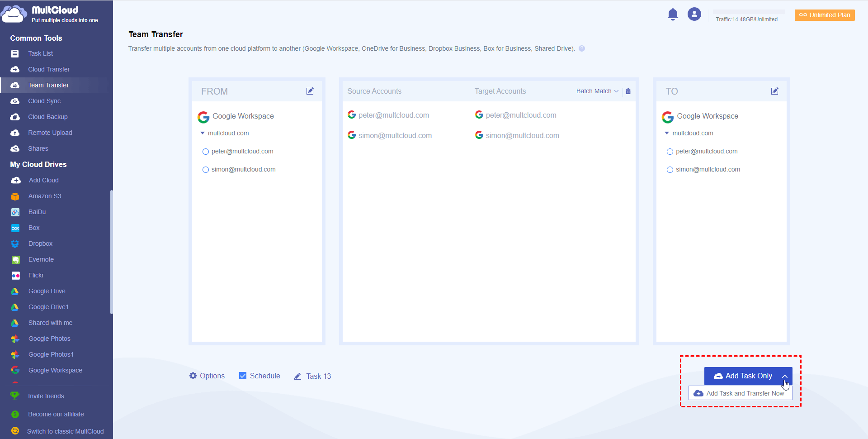Rename task via Task 13 label

319,376
